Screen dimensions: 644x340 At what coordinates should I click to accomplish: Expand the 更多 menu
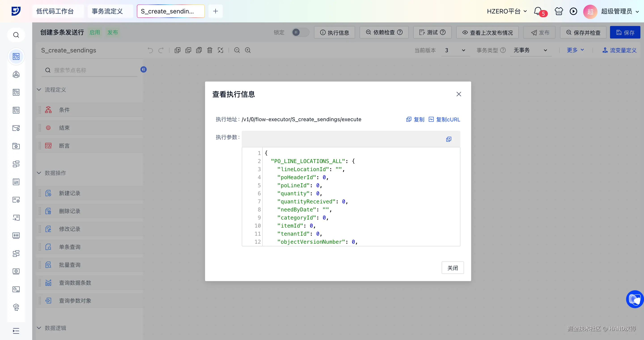pos(575,50)
